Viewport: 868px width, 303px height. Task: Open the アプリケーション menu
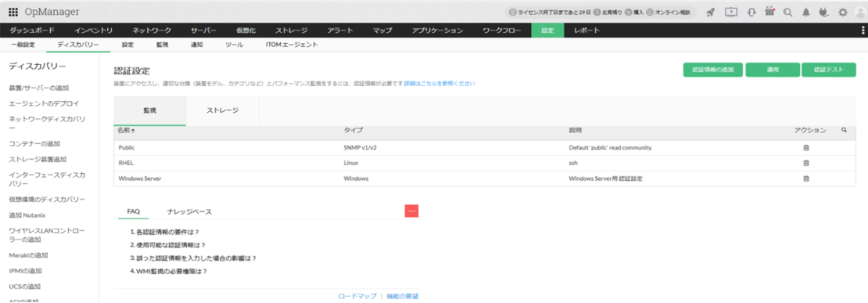437,31
